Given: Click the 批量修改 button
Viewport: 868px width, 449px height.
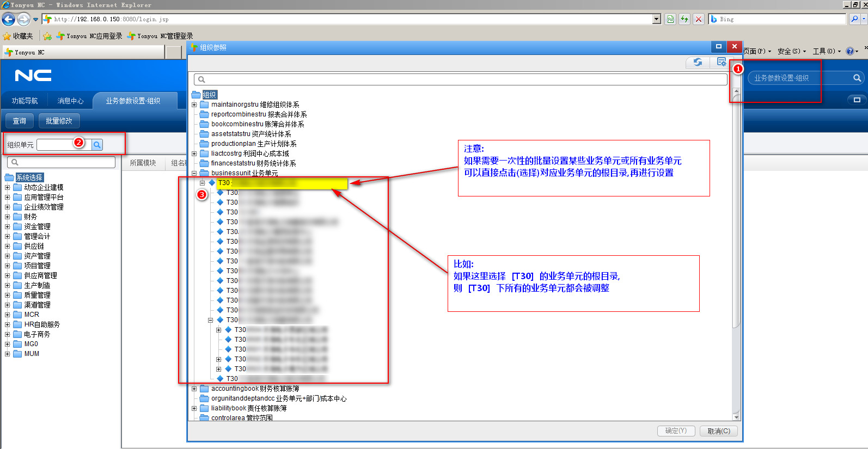Looking at the screenshot, I should click(59, 121).
